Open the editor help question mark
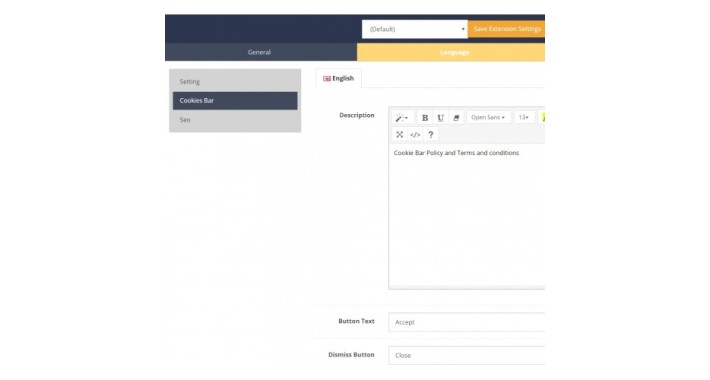The height and width of the screenshot is (380, 710). pos(431,135)
